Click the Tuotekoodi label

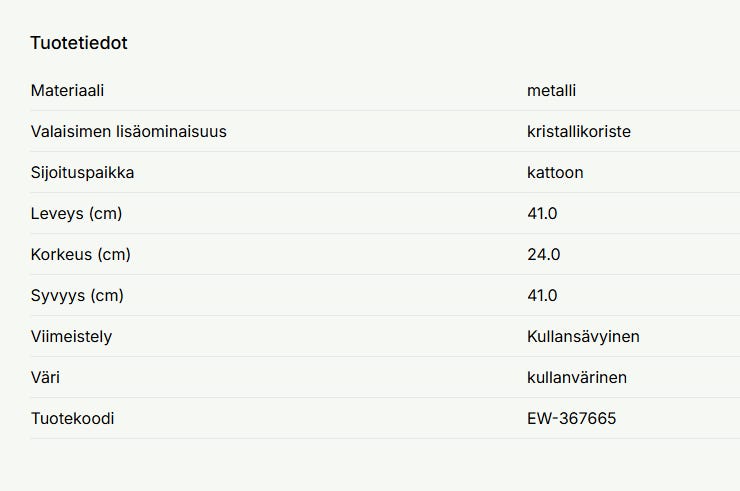click(x=72, y=419)
